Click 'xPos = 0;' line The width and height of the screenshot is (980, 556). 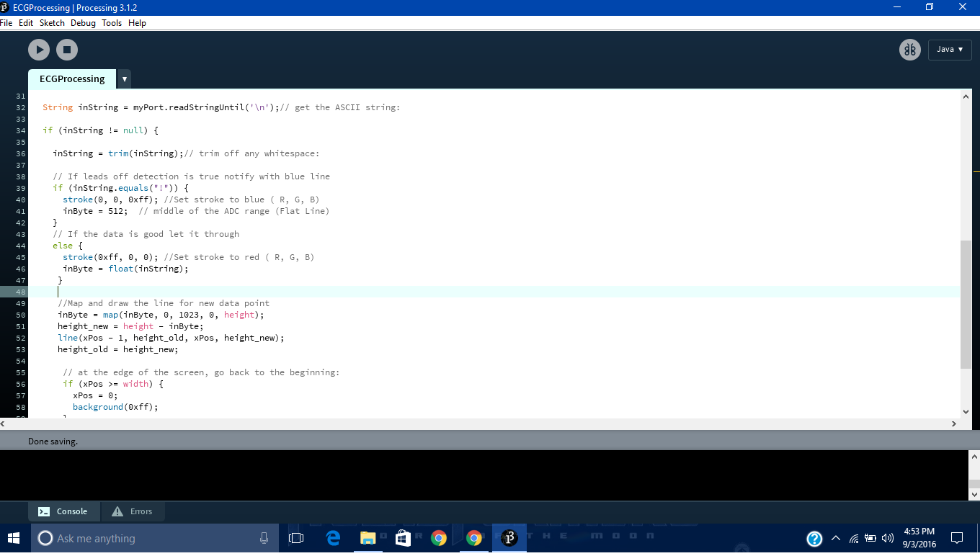coord(95,395)
